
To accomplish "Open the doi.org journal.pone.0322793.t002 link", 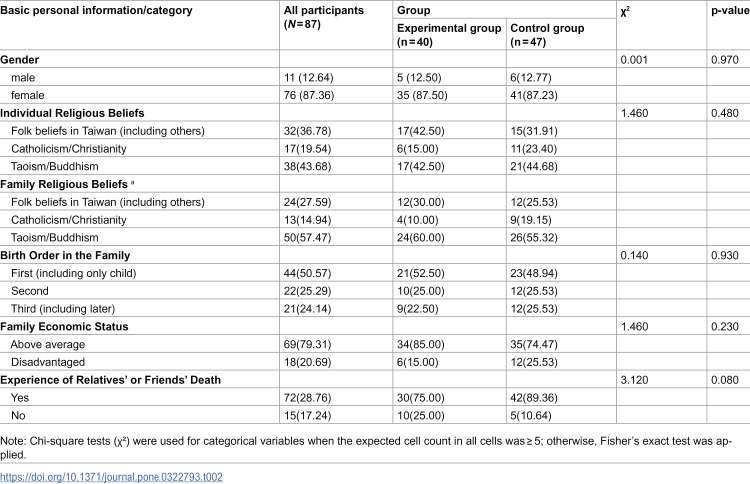I will [111, 477].
